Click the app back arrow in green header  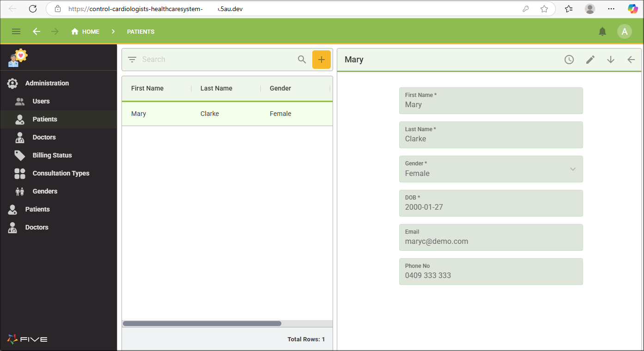36,31
